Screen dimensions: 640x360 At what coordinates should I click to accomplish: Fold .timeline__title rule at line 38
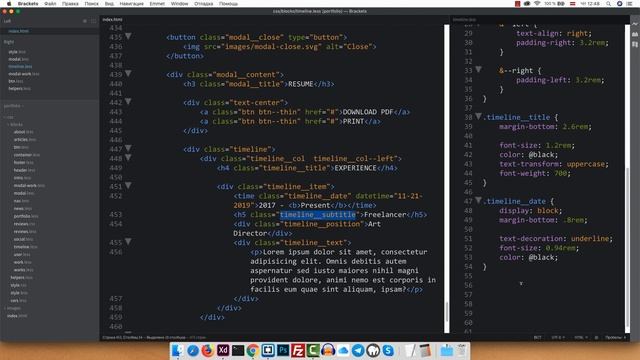(478, 116)
